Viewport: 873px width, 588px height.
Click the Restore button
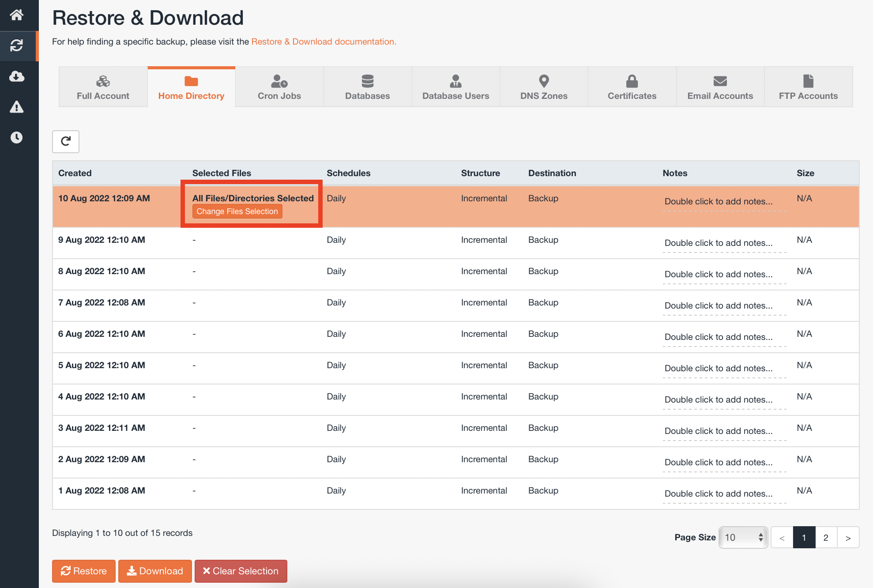click(84, 571)
